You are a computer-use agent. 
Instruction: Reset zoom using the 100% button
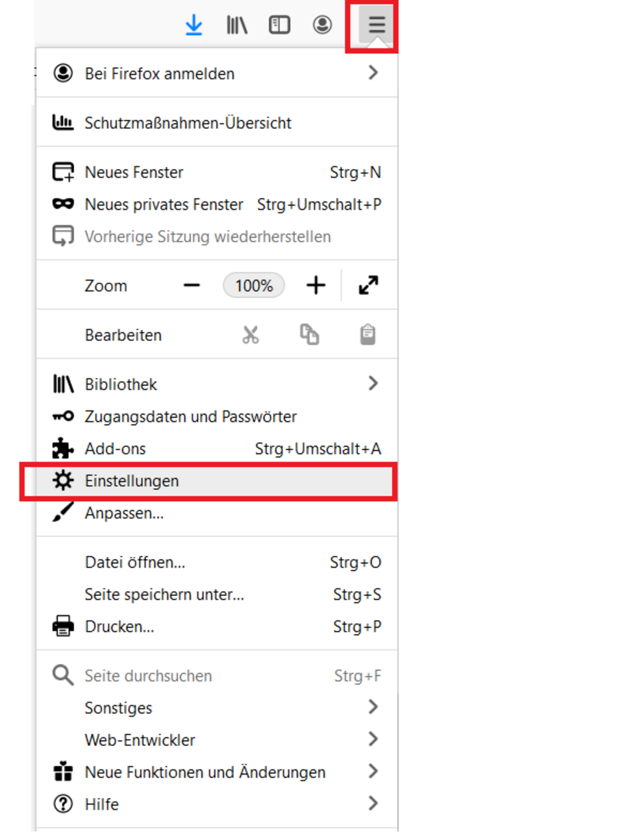254,286
